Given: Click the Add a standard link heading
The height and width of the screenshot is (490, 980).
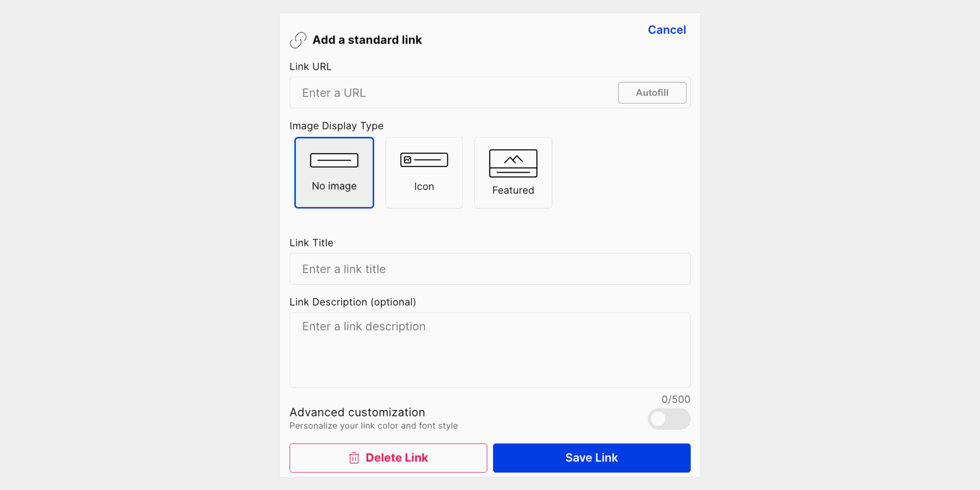Looking at the screenshot, I should pyautogui.click(x=367, y=40).
